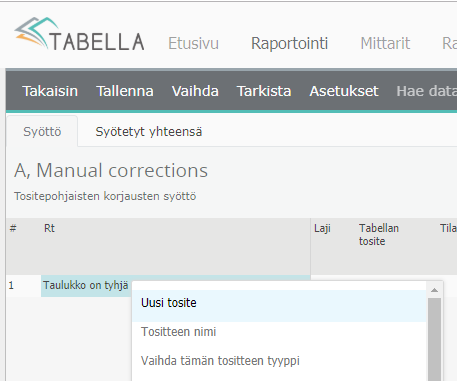Click the menu scrollbar up arrow

434,290
